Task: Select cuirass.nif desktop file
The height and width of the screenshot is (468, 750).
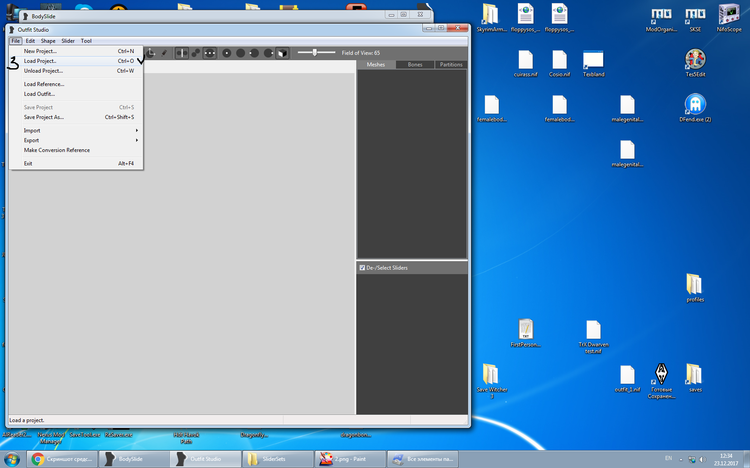Action: 525,63
